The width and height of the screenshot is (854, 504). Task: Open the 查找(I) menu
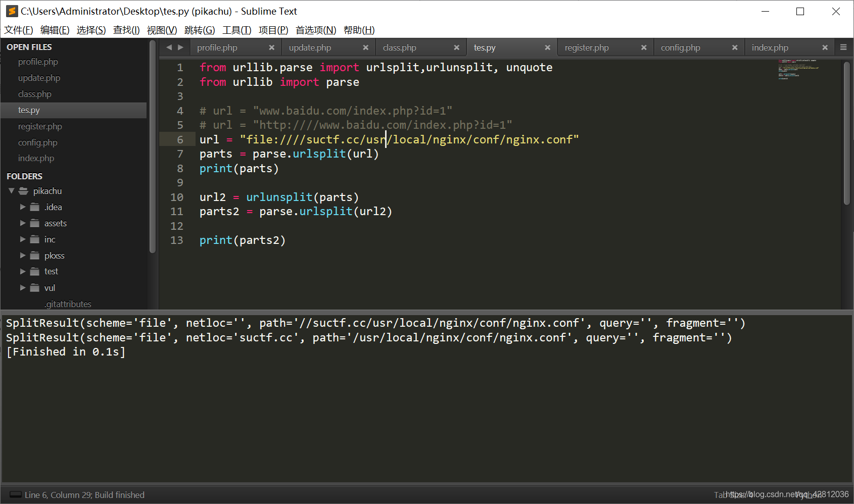point(126,30)
